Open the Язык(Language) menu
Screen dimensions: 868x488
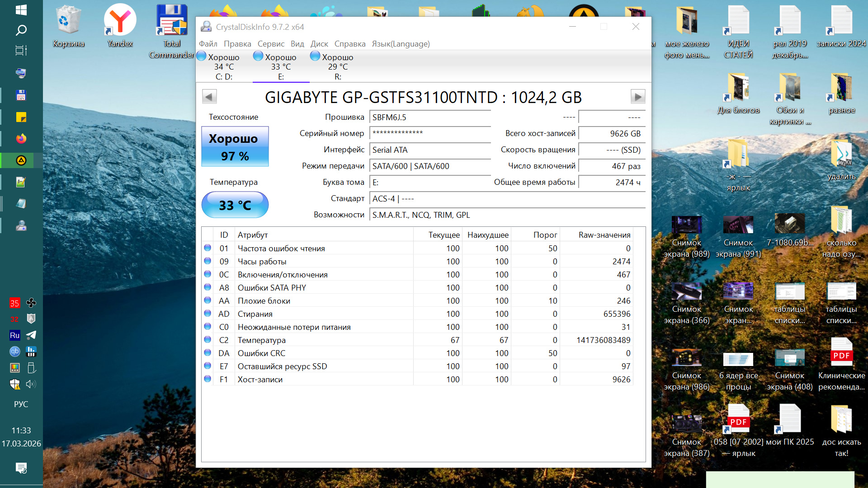[x=401, y=44]
